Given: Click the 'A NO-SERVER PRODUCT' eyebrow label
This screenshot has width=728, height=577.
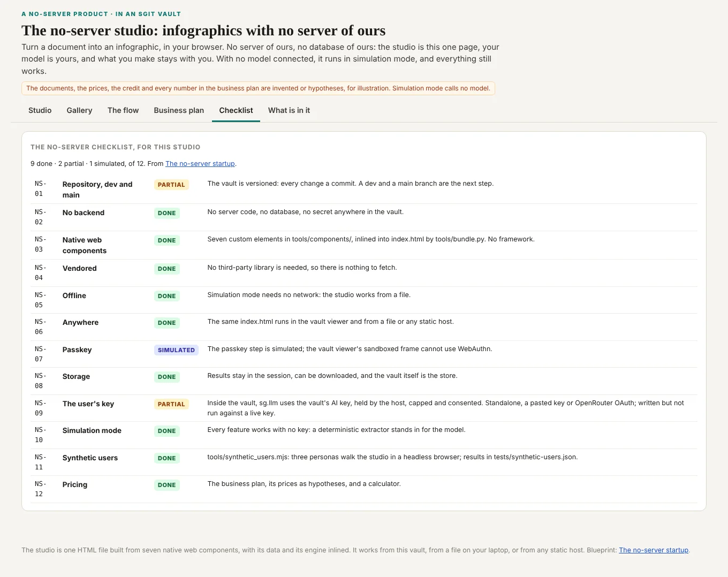Looking at the screenshot, I should 101,14.
